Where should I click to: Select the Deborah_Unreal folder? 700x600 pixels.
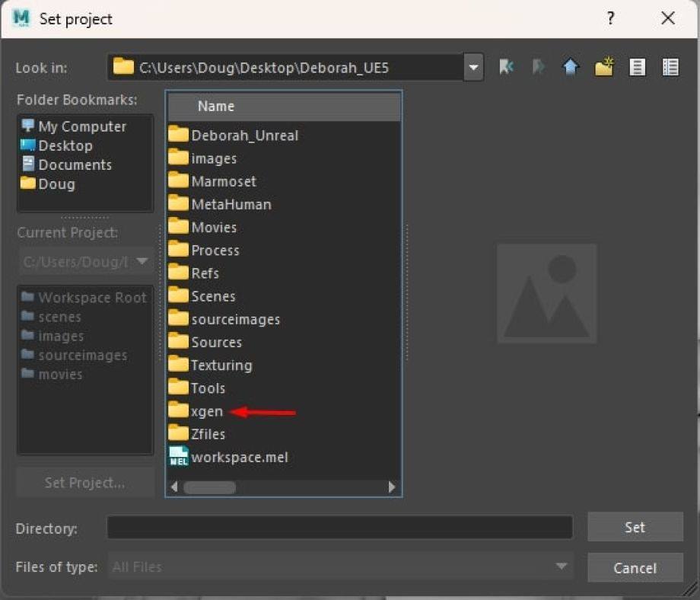pyautogui.click(x=244, y=136)
